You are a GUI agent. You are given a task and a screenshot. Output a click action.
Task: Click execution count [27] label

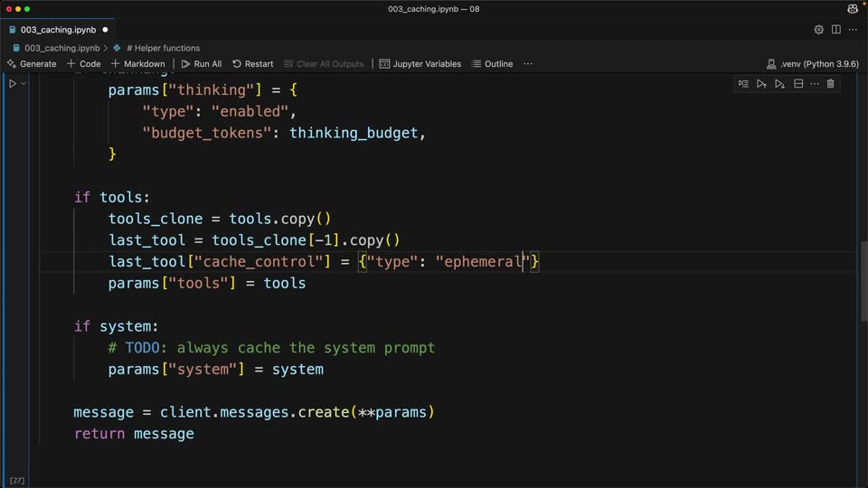pos(17,480)
